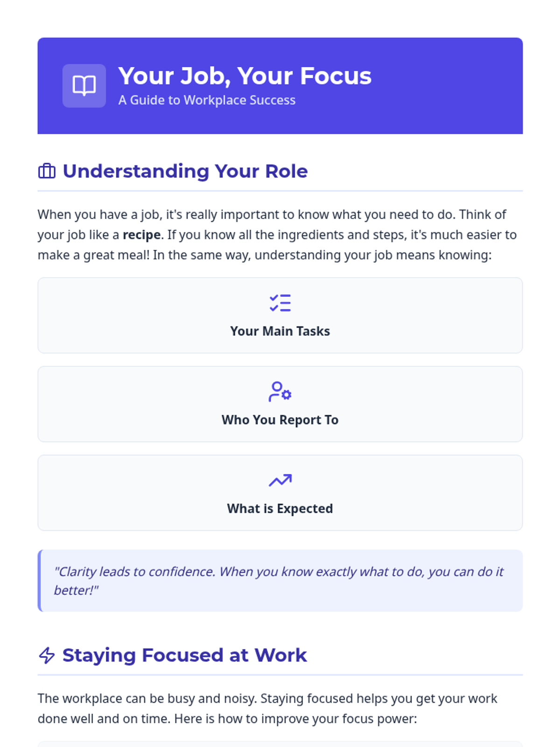
Task: Click the Clarity leads to confidence quote
Action: click(x=279, y=581)
